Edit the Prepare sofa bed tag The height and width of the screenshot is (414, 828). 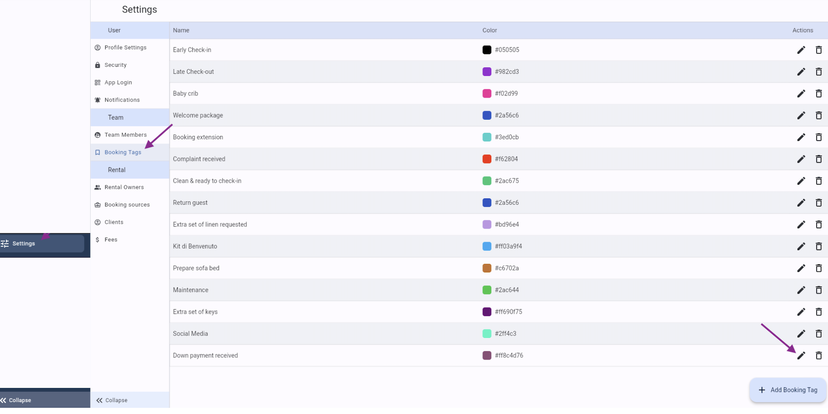click(801, 268)
